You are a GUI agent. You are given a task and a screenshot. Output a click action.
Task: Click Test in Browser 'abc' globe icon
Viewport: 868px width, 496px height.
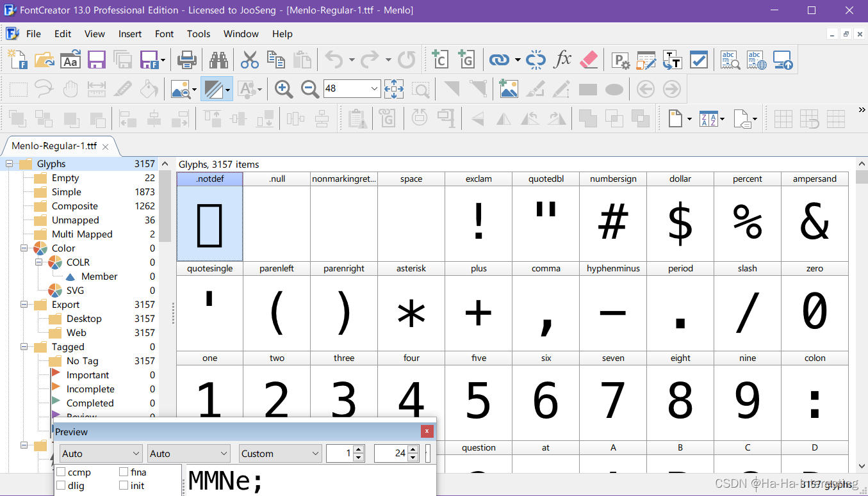757,60
